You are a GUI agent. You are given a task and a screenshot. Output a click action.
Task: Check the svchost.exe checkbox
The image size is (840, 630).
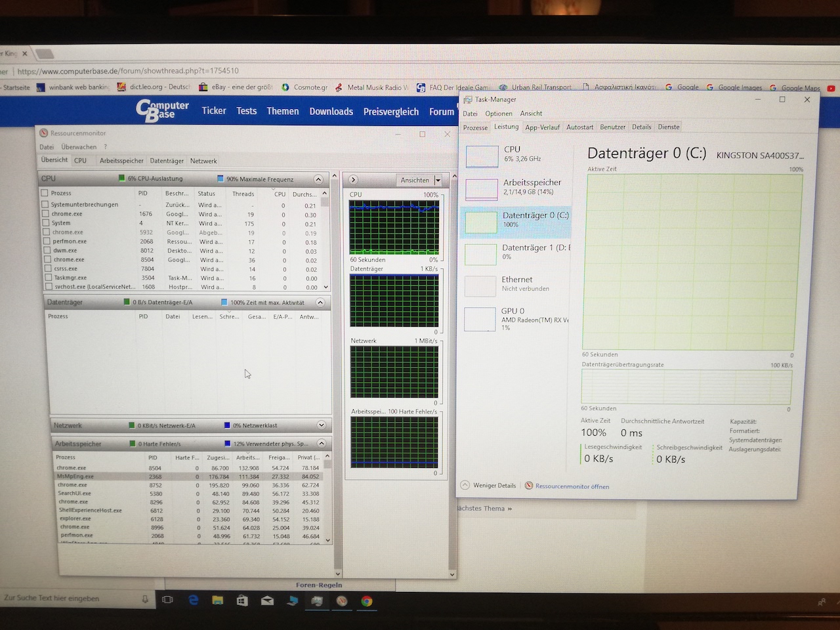[48, 287]
